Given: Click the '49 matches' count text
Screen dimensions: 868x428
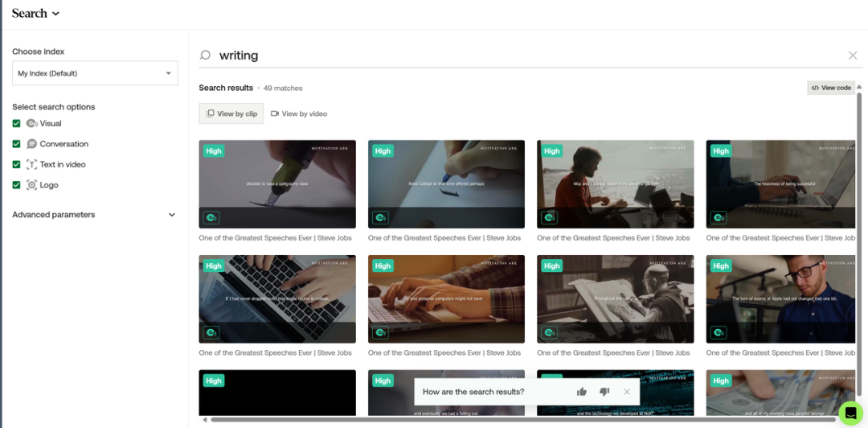Looking at the screenshot, I should tap(283, 88).
